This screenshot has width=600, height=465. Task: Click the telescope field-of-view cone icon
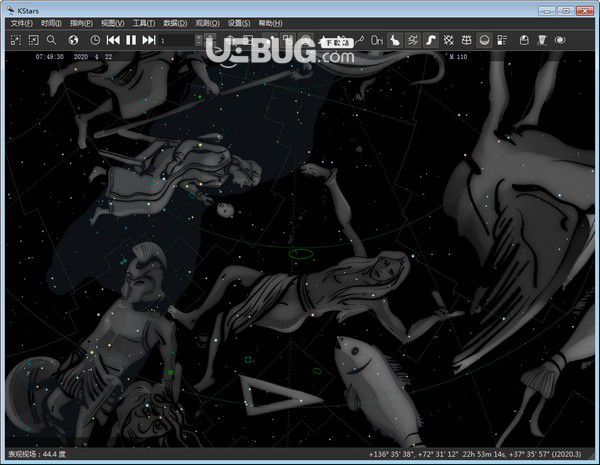[542, 40]
